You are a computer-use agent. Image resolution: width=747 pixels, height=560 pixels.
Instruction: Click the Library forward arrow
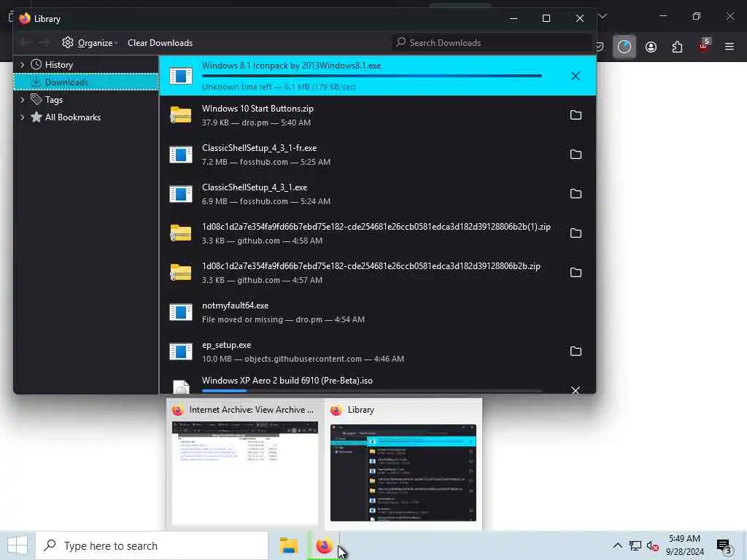point(44,43)
